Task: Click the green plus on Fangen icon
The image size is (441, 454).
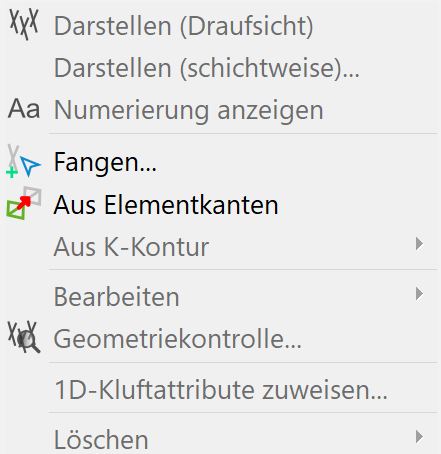Action: click(x=12, y=173)
